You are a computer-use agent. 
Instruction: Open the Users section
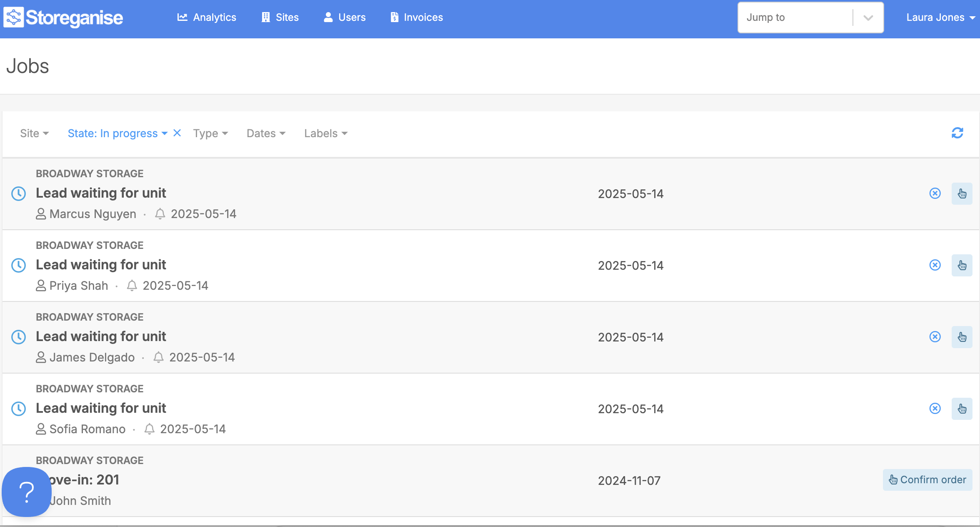coord(345,18)
